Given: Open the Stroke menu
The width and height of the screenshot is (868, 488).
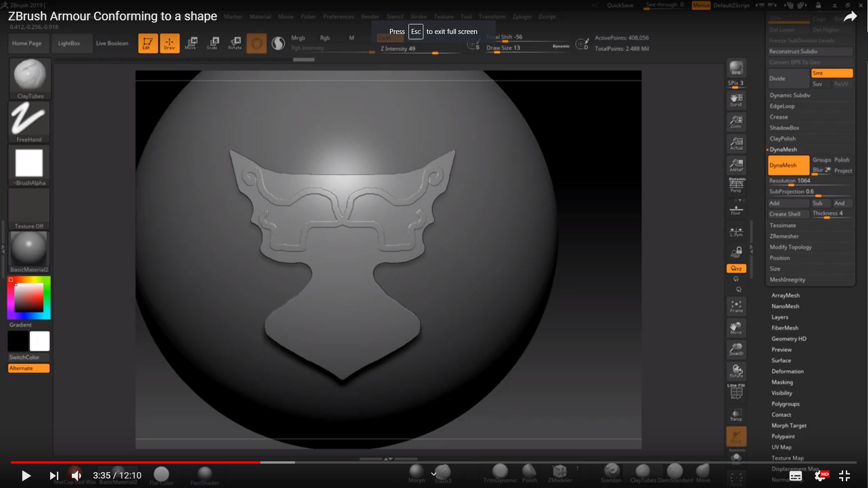Looking at the screenshot, I should (x=418, y=17).
